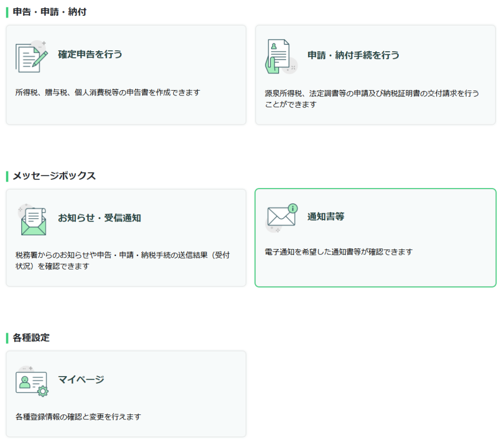
Task: Open the 通知書等 heading
Action: tap(326, 217)
